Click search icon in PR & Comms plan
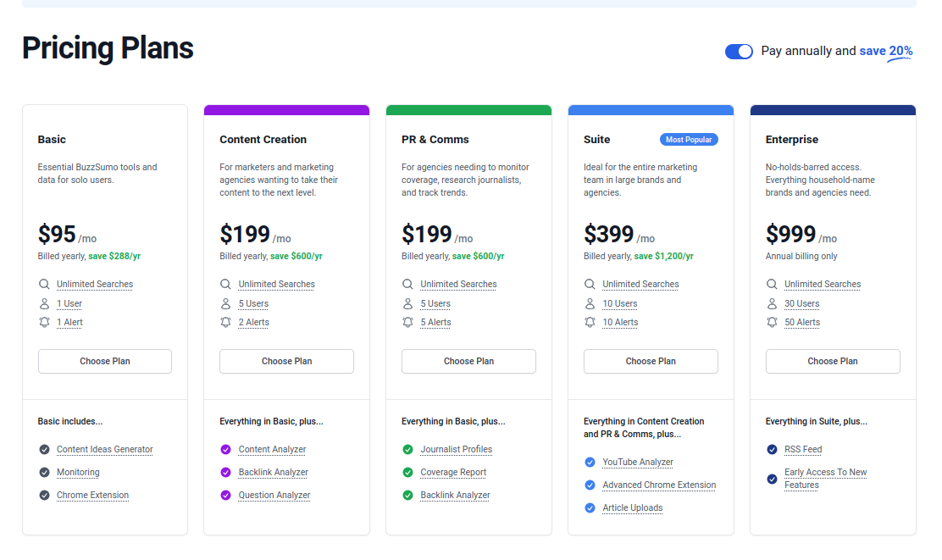942x560 pixels. [x=408, y=284]
